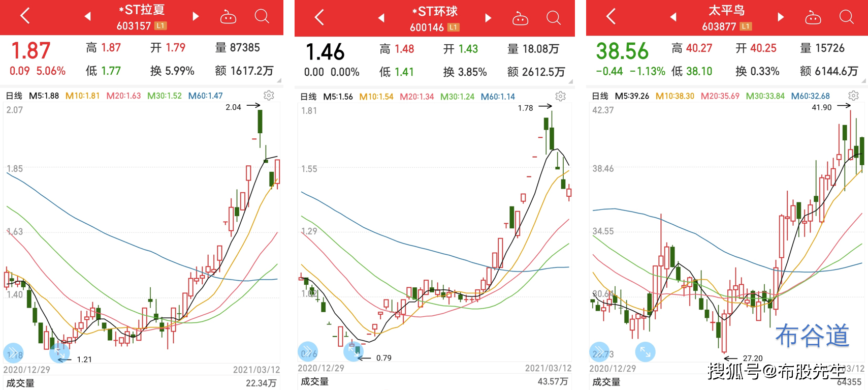The width and height of the screenshot is (868, 390).
Task: Select the 日线 period on 太平鸟 chart
Action: (x=600, y=96)
